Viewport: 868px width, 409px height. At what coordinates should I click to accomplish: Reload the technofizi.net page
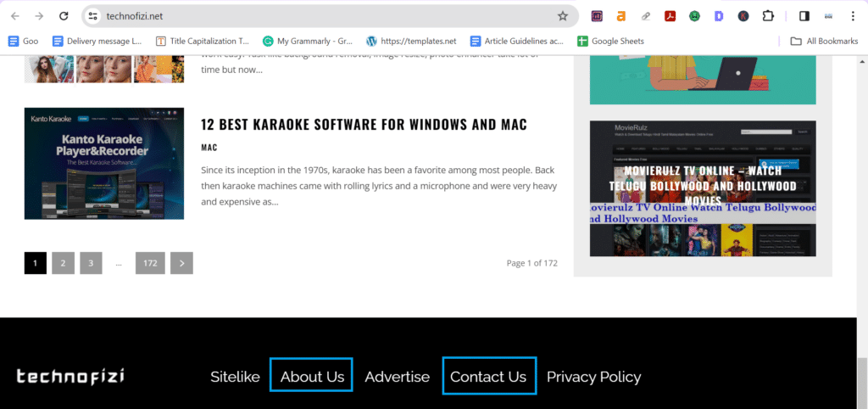coord(64,16)
